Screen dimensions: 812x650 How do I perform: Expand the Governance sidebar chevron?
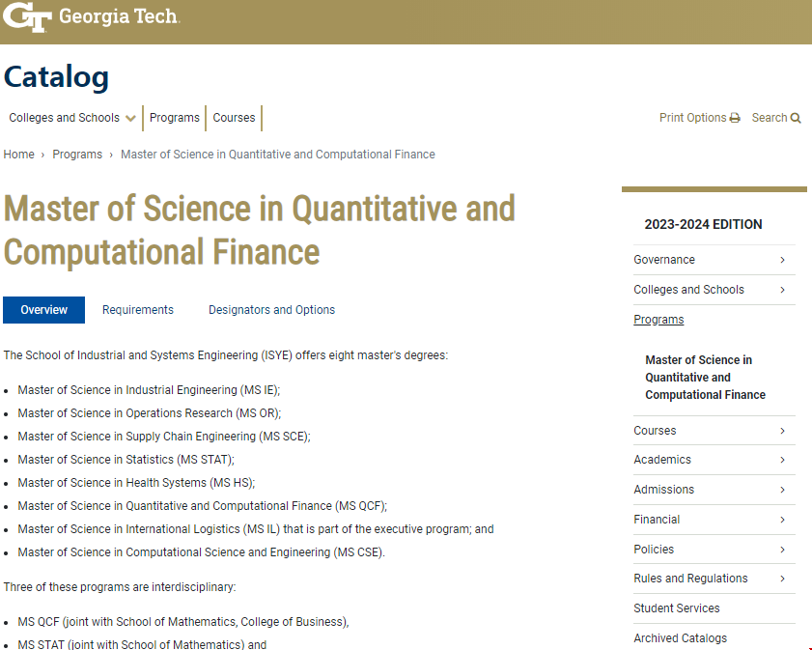click(782, 260)
